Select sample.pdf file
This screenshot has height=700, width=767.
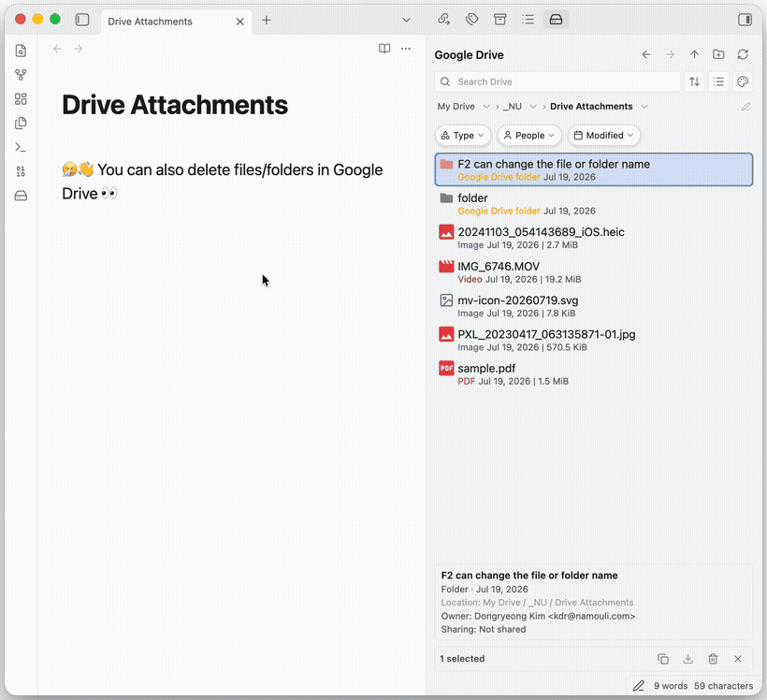click(593, 374)
